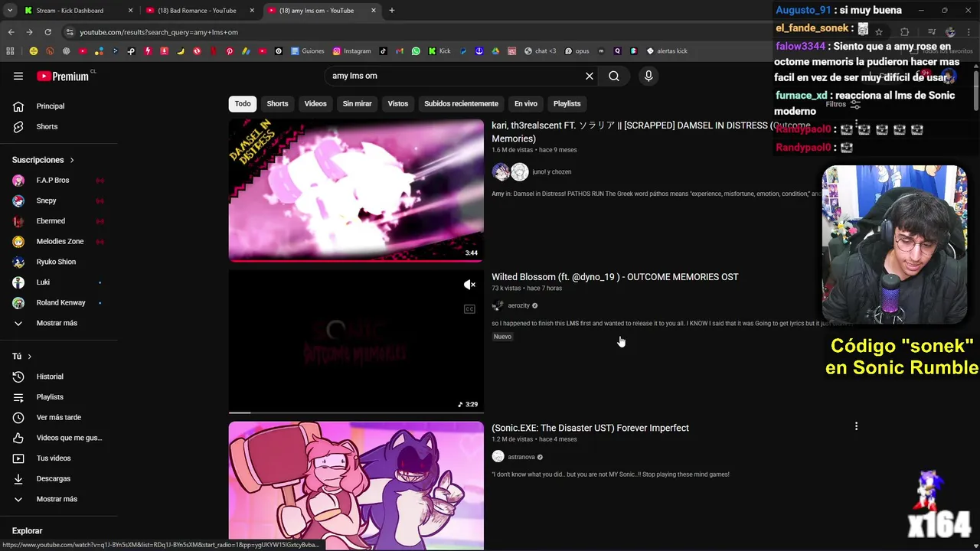This screenshot has width=980, height=551.
Task: Select the Todo filter chip
Action: tap(243, 103)
